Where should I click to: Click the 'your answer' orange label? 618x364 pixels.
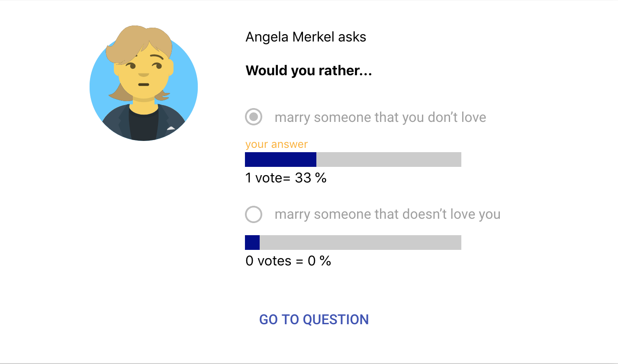tap(277, 144)
